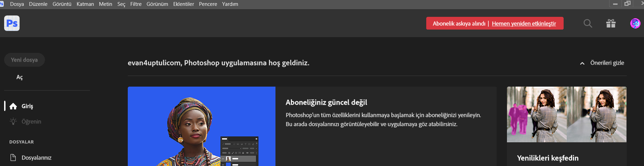Open the Katman menu

pyautogui.click(x=85, y=4)
